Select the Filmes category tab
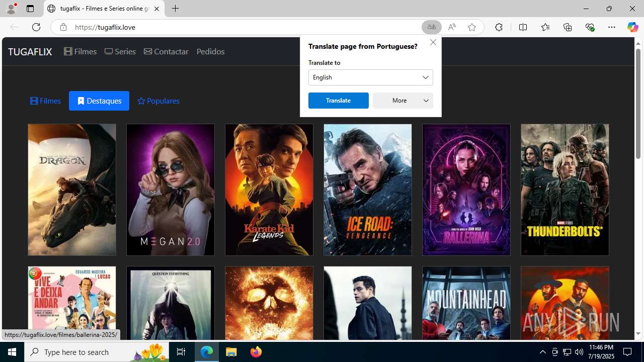 [46, 101]
